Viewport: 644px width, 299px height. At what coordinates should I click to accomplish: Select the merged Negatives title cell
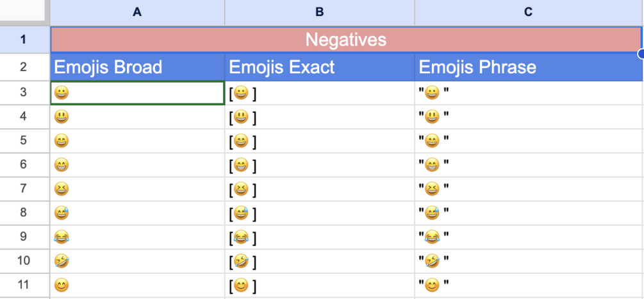point(345,40)
